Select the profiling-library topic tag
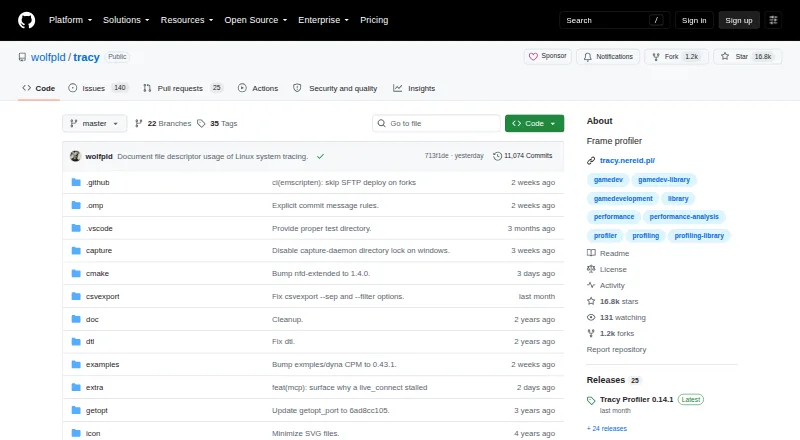Image resolution: width=800 pixels, height=440 pixels. click(699, 236)
